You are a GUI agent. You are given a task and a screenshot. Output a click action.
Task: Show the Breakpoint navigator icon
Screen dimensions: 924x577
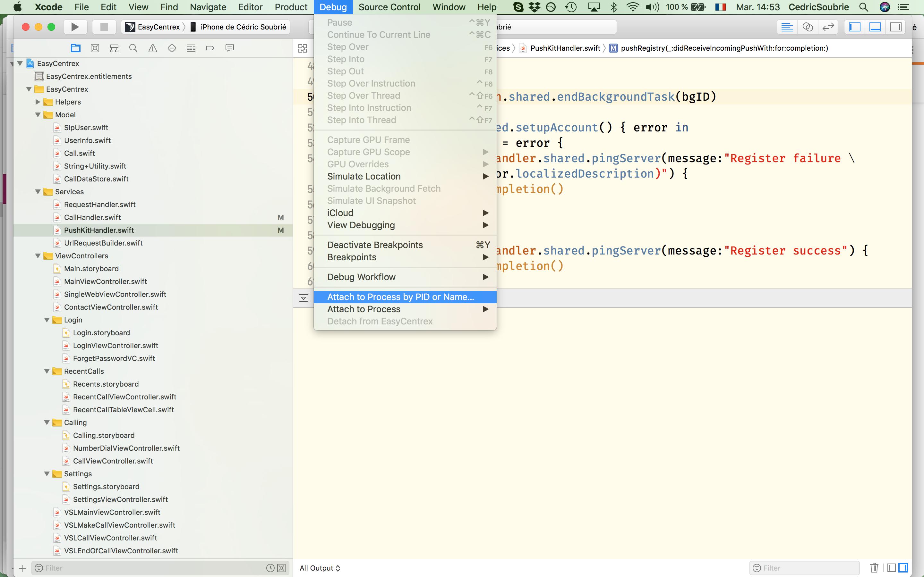point(210,48)
